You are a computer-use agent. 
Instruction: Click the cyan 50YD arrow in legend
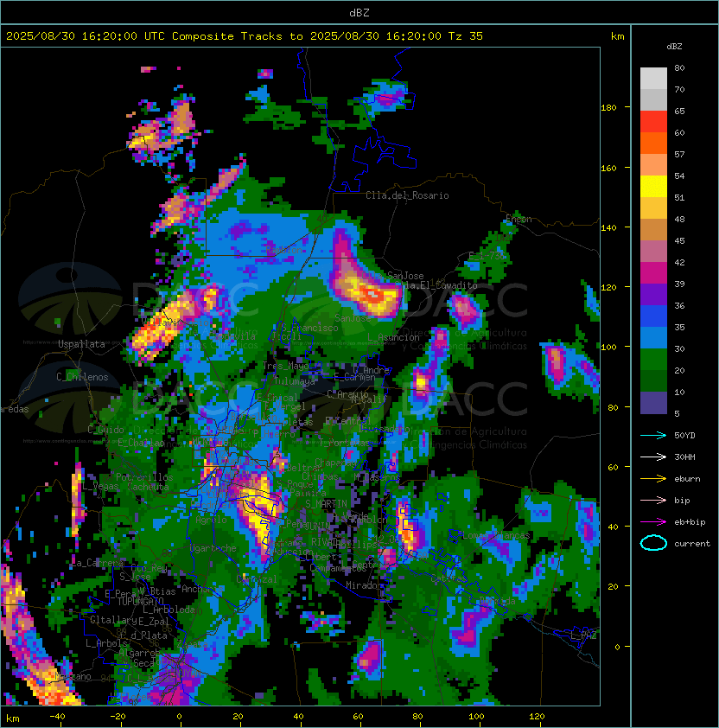tap(653, 436)
